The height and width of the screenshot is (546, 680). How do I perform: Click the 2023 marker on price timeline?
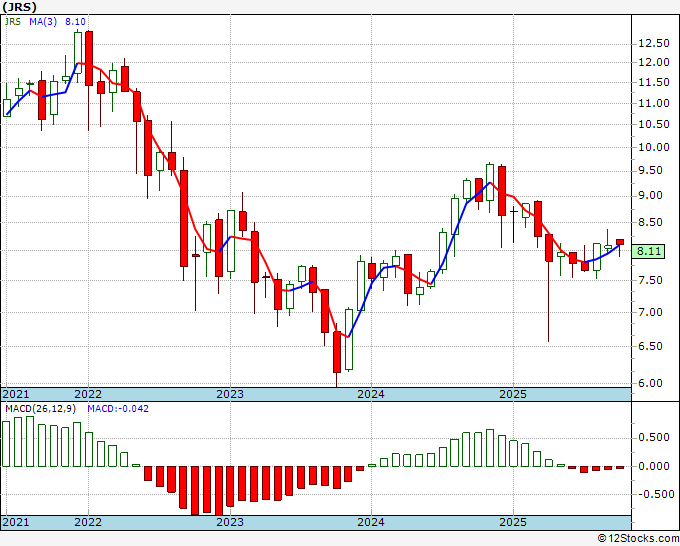point(230,394)
